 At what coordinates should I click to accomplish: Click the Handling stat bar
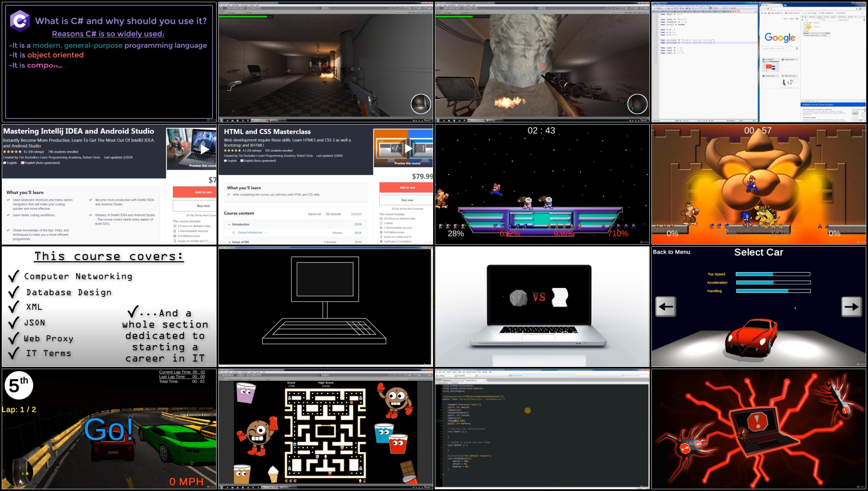click(773, 291)
